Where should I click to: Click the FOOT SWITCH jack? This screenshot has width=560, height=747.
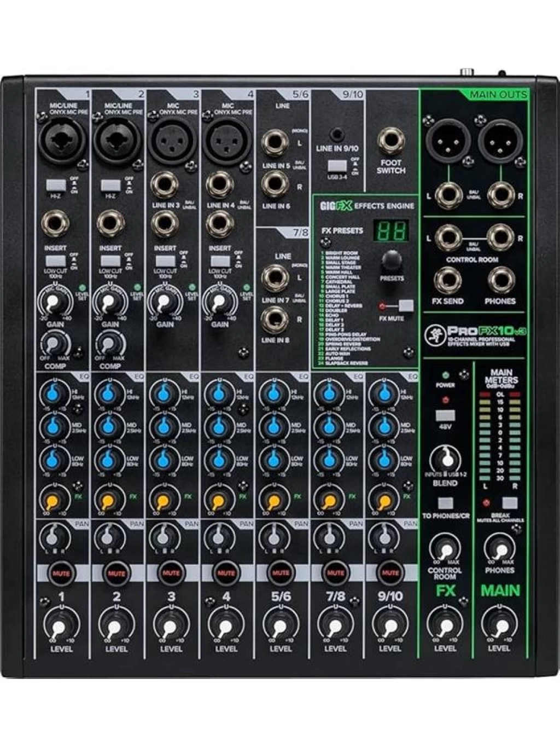point(391,141)
